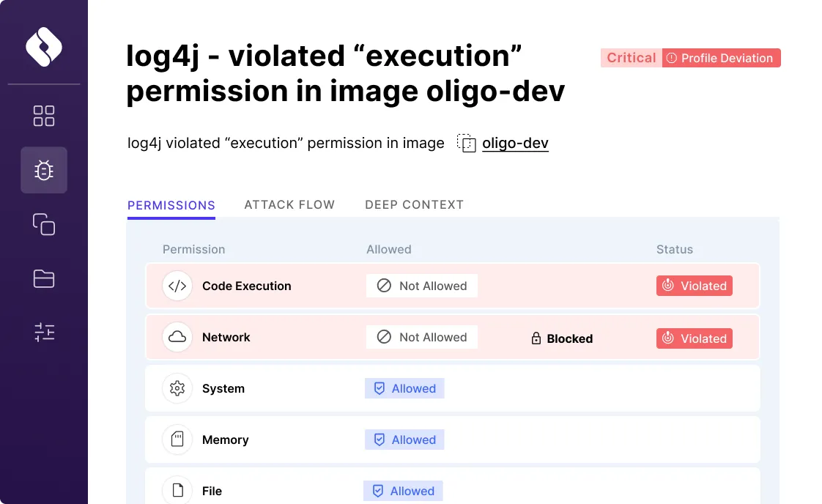Click the File document icon

(x=177, y=490)
